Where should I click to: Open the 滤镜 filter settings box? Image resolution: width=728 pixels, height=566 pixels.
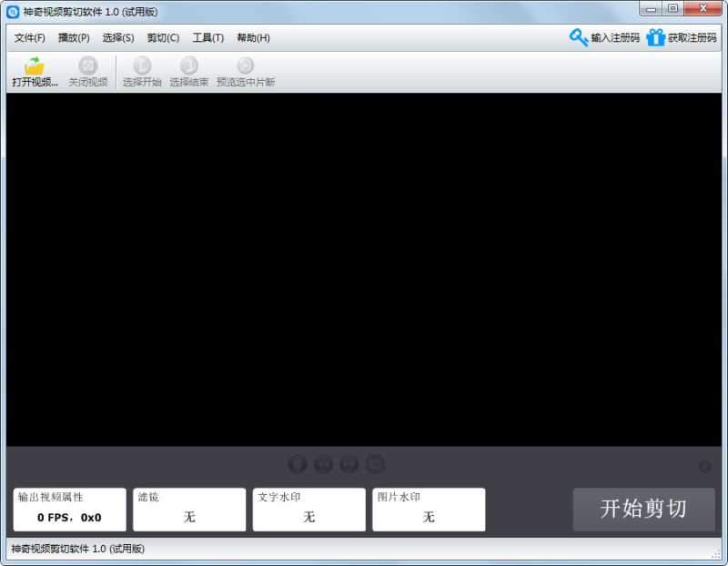pyautogui.click(x=189, y=510)
